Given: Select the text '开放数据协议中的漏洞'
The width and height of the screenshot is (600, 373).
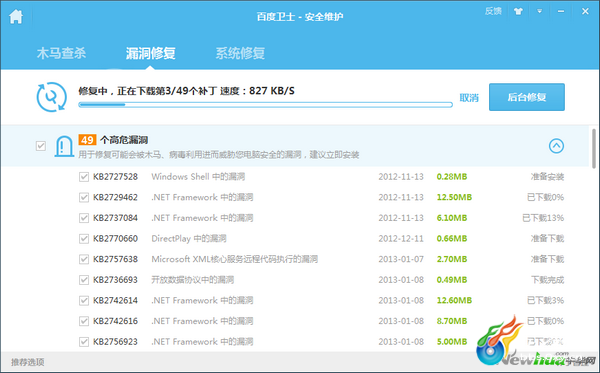Looking at the screenshot, I should point(192,280).
